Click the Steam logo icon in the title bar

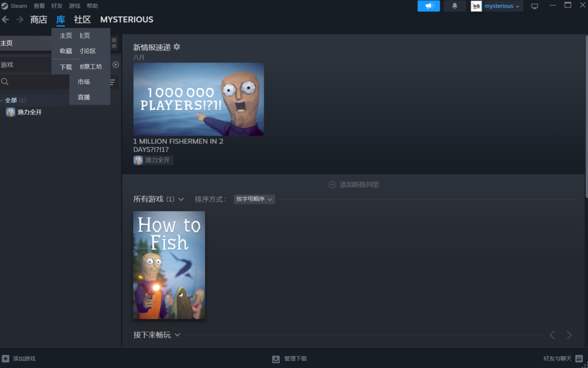click(4, 5)
